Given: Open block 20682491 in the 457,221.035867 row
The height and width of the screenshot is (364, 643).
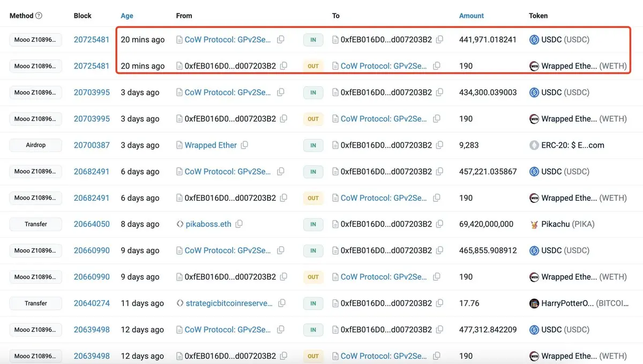Looking at the screenshot, I should point(92,171).
